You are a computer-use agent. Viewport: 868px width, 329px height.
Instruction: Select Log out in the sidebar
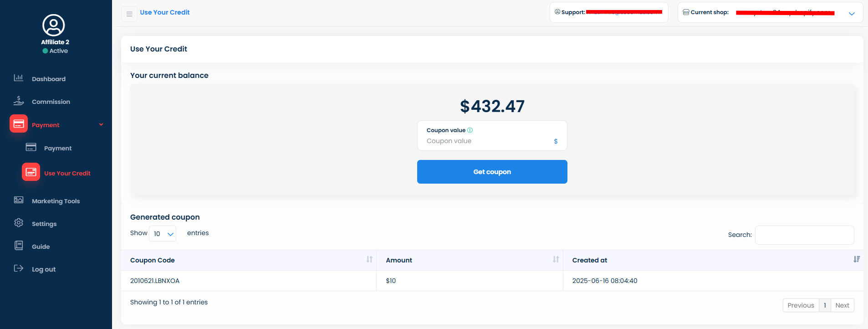pyautogui.click(x=44, y=270)
